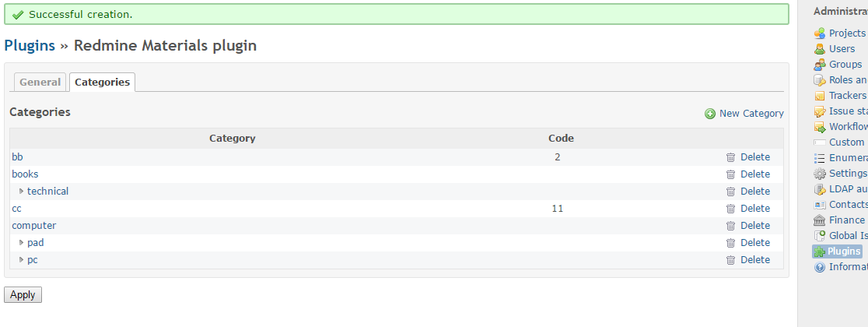Screen dimensions: 868x327
Task: Click the Finance bank icon in sidebar
Action: pyautogui.click(x=819, y=220)
